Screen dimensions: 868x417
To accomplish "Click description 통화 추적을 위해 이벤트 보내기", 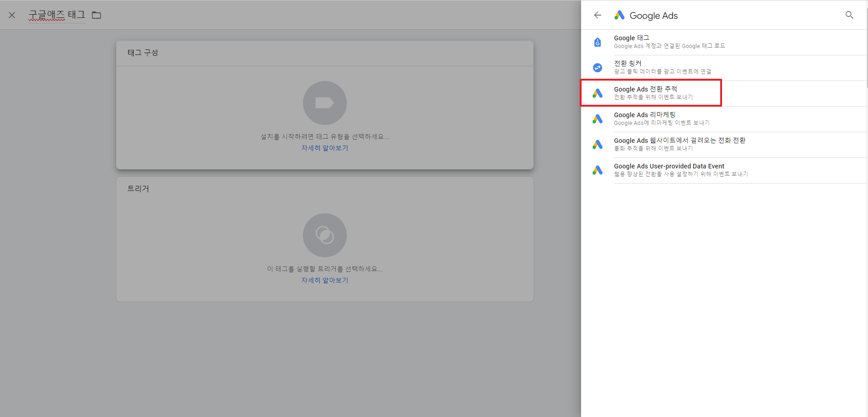I will point(653,148).
